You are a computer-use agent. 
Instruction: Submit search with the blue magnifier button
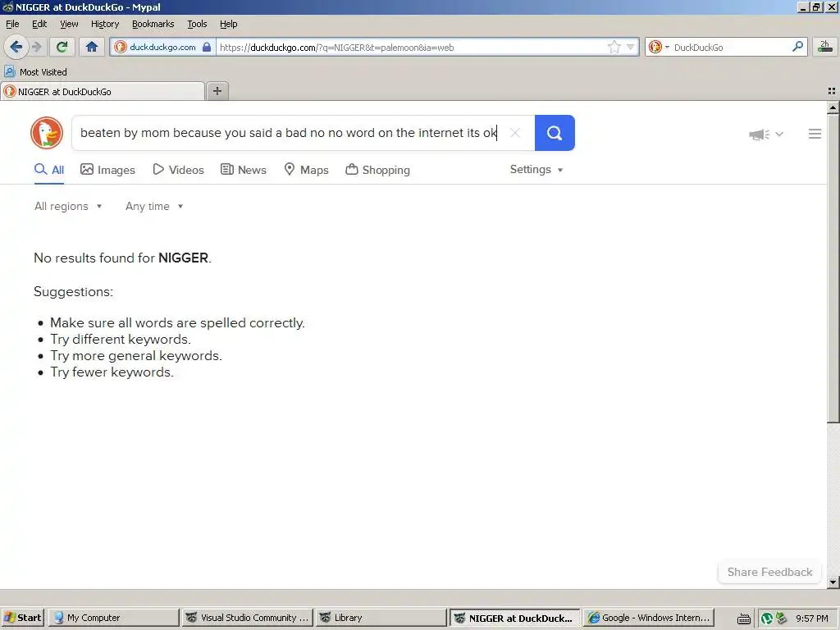(555, 133)
